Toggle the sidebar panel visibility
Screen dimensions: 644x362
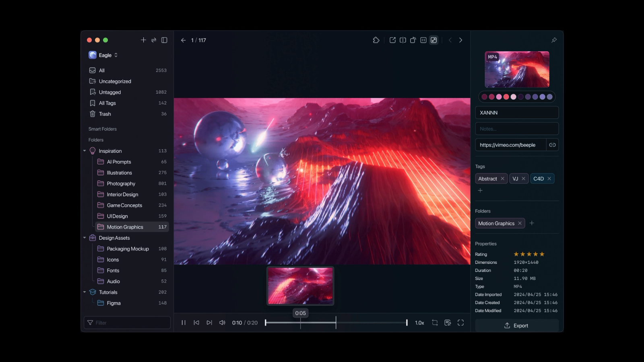coord(164,40)
